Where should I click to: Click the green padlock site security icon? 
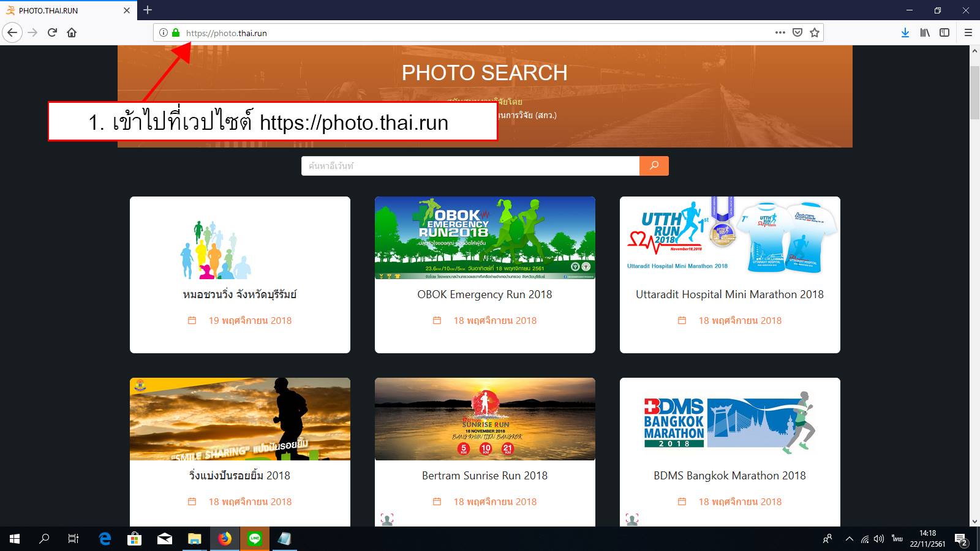176,33
